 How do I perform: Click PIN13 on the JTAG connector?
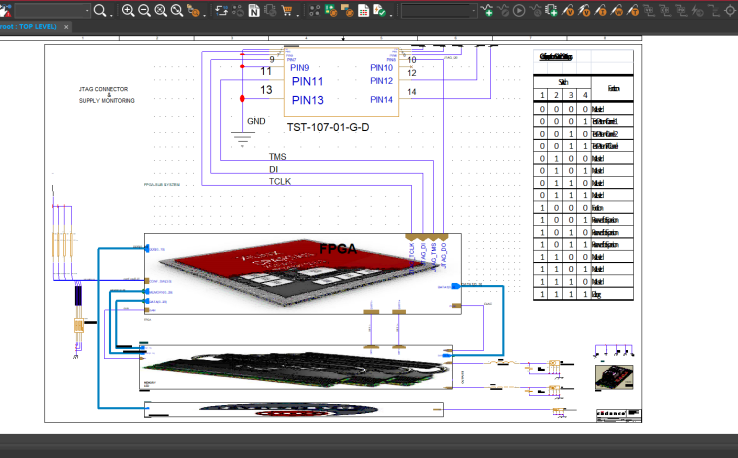[x=307, y=100]
